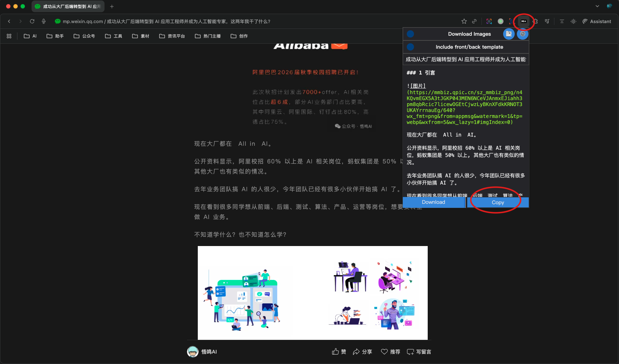Screen dimensions: 619x364
Task: Open the apps grid in bookmarks bar
Action: coord(9,36)
